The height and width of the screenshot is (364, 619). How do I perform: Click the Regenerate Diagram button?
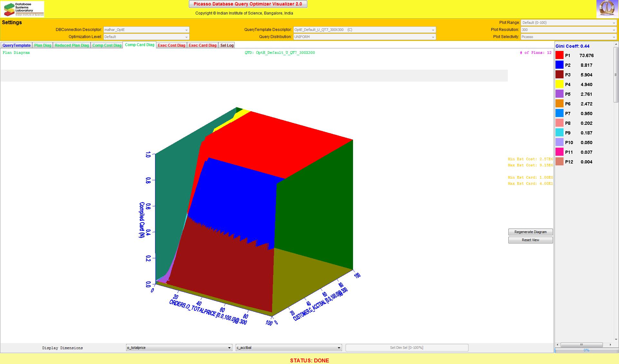530,232
